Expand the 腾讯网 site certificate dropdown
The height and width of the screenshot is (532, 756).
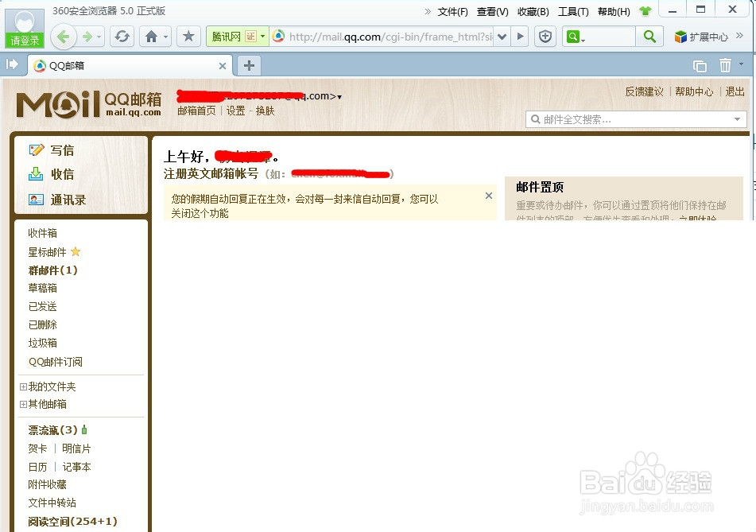(x=263, y=36)
